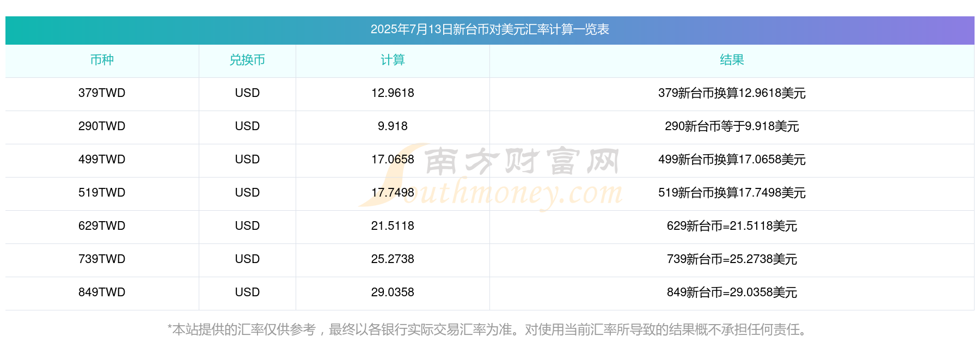Click USD in the 739TWD row
The image size is (980, 354).
[247, 259]
